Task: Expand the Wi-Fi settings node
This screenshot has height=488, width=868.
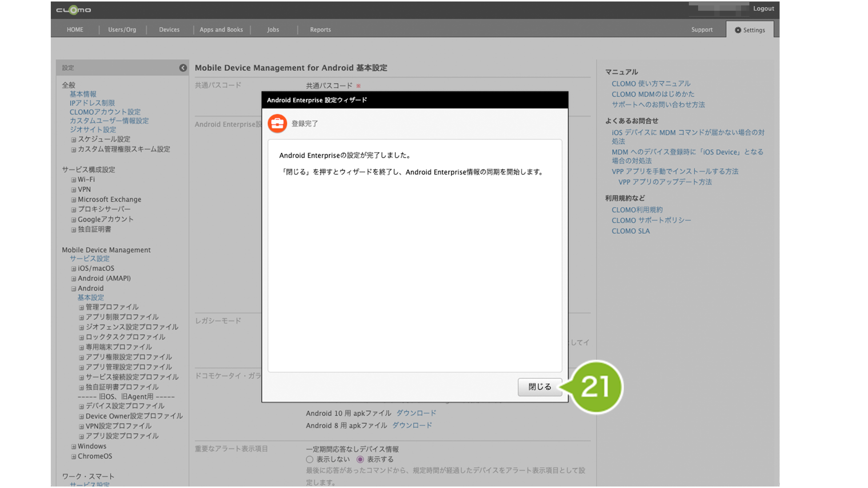Action: [x=74, y=180]
